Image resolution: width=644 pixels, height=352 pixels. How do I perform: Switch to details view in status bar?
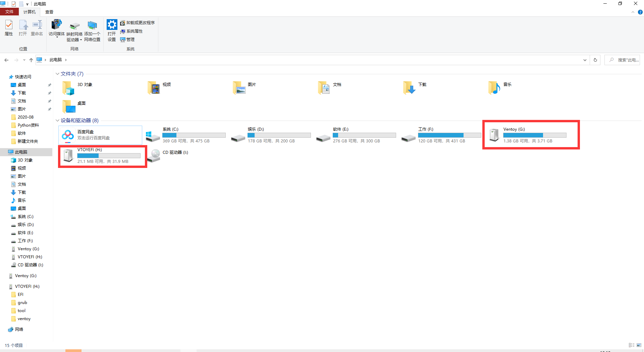[632, 345]
